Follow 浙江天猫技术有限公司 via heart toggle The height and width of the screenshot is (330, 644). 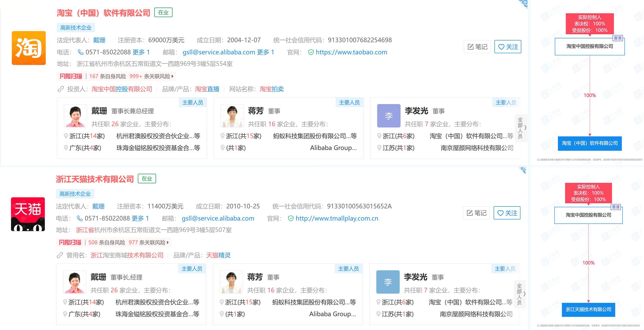[507, 213]
